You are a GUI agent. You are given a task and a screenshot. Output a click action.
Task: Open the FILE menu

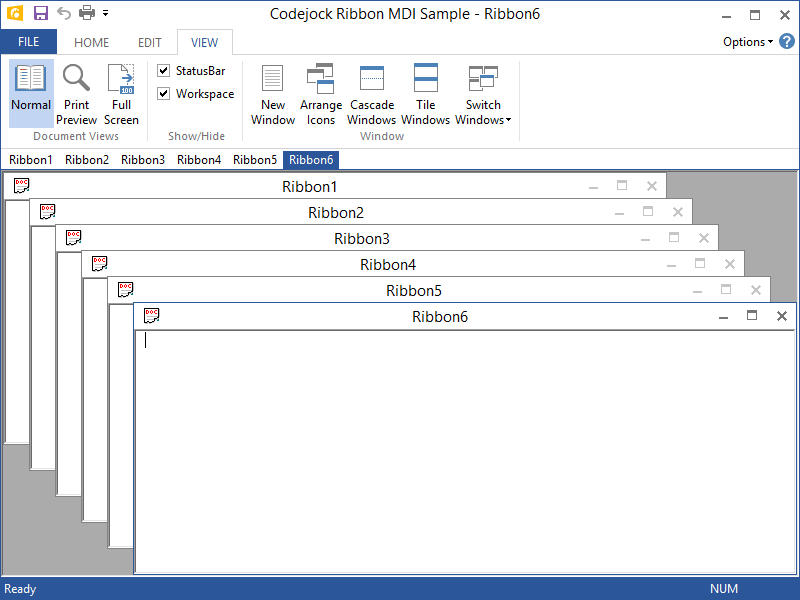pos(29,42)
